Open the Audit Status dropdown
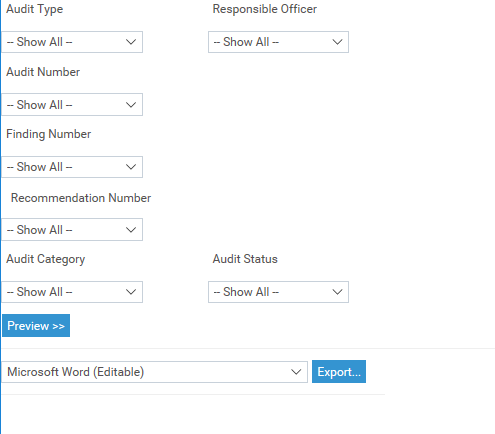The width and height of the screenshot is (495, 434). 278,292
